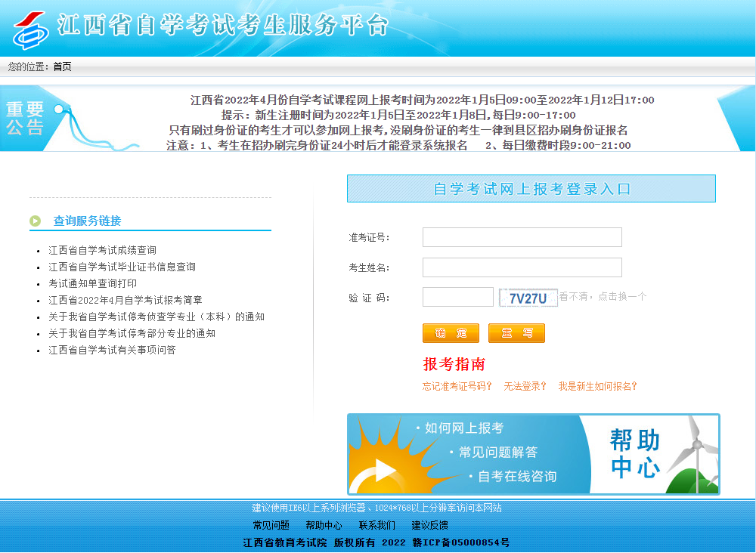The height and width of the screenshot is (553, 756).
Task: Click the site logo in header
Action: (31, 28)
